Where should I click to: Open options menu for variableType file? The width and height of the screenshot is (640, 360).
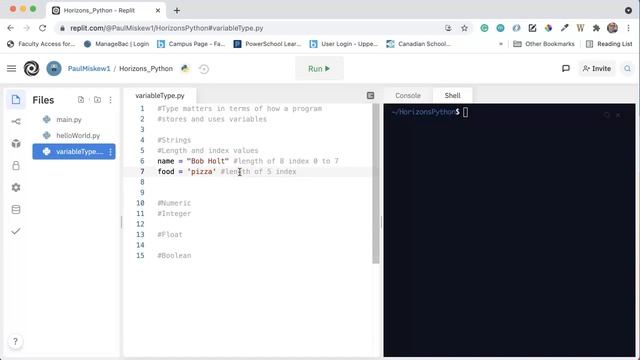(x=110, y=151)
